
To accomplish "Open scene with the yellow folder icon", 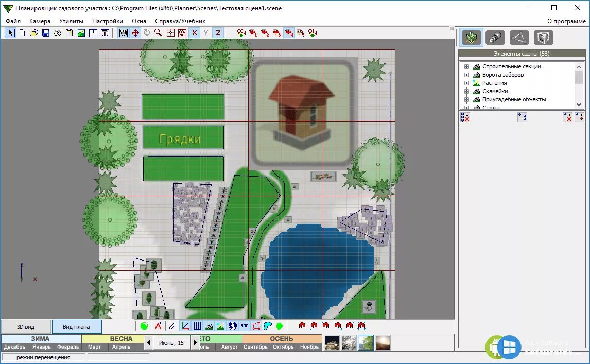I will coord(34,33).
